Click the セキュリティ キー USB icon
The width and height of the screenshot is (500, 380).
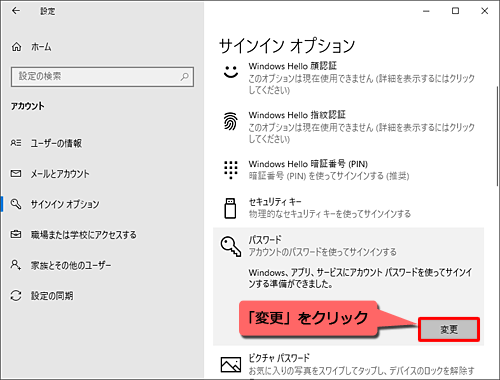click(x=230, y=208)
